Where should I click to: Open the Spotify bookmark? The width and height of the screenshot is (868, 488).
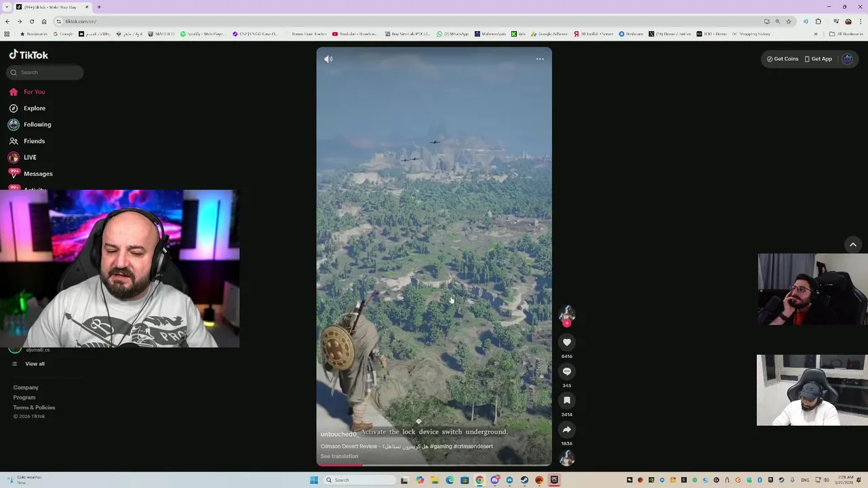pyautogui.click(x=203, y=34)
